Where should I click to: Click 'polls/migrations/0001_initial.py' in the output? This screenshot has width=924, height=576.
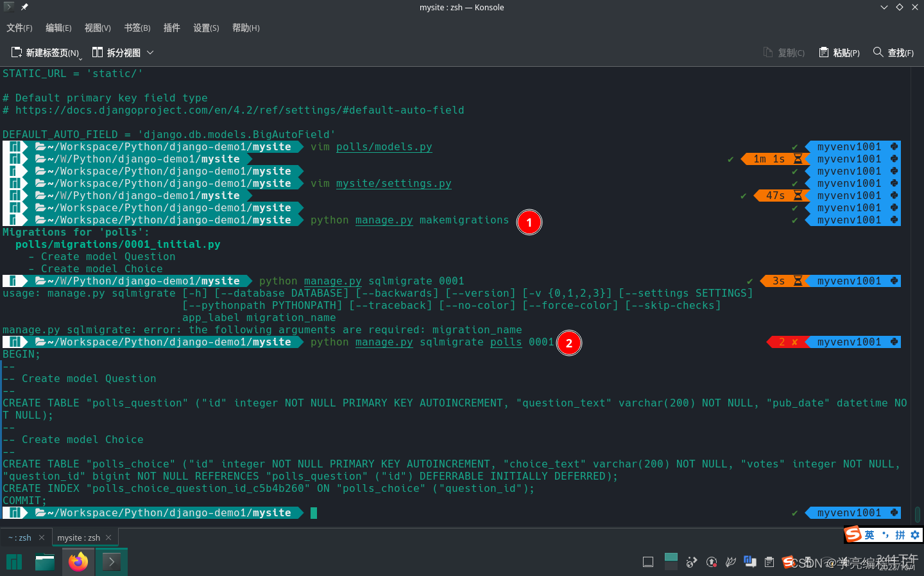118,244
